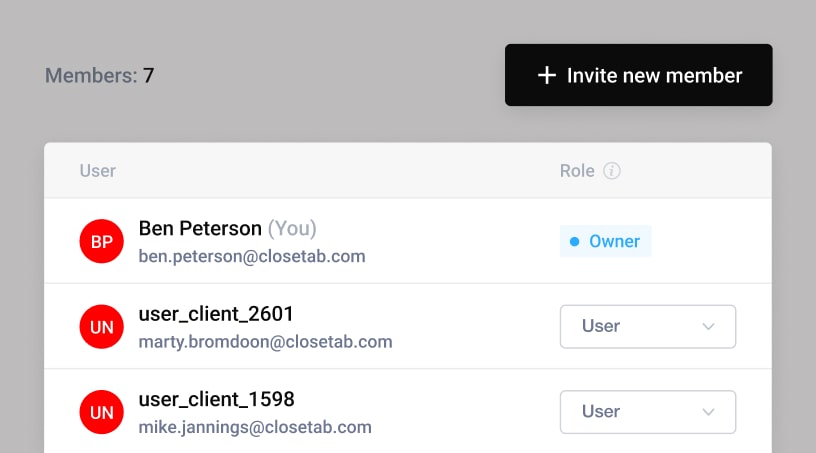Screen dimensions: 816x453
Task: Click the plus icon on Invite button
Action: [x=546, y=75]
